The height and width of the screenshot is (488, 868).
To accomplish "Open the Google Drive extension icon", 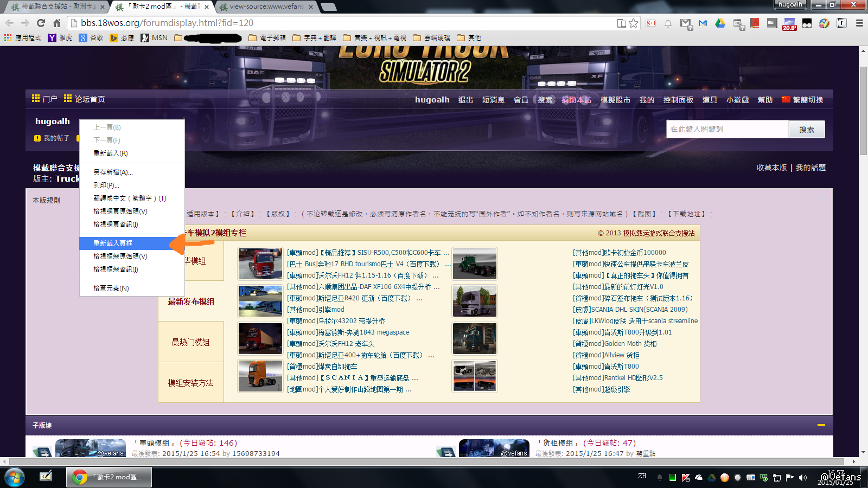I will (720, 23).
